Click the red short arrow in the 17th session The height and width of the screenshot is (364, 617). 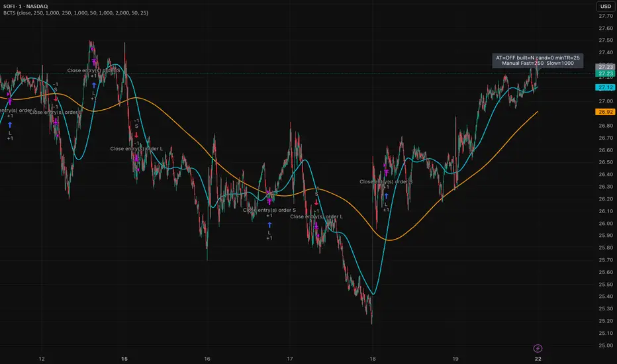[316, 203]
